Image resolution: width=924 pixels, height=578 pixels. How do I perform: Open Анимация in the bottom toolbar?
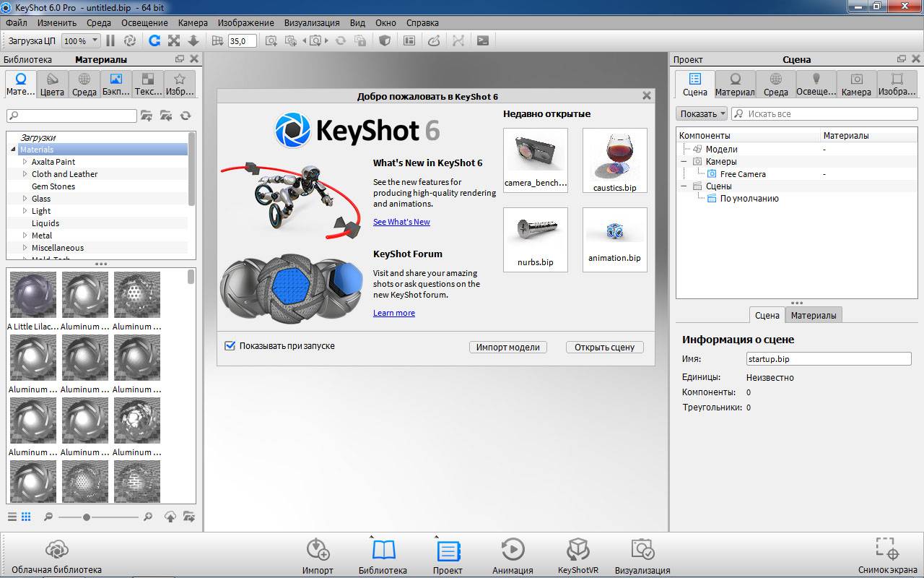pos(513,556)
